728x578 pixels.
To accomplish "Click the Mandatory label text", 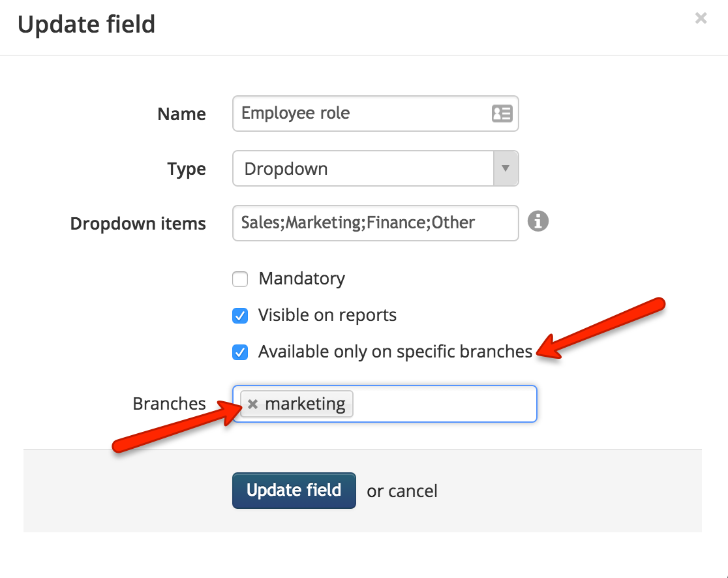I will pyautogui.click(x=302, y=279).
